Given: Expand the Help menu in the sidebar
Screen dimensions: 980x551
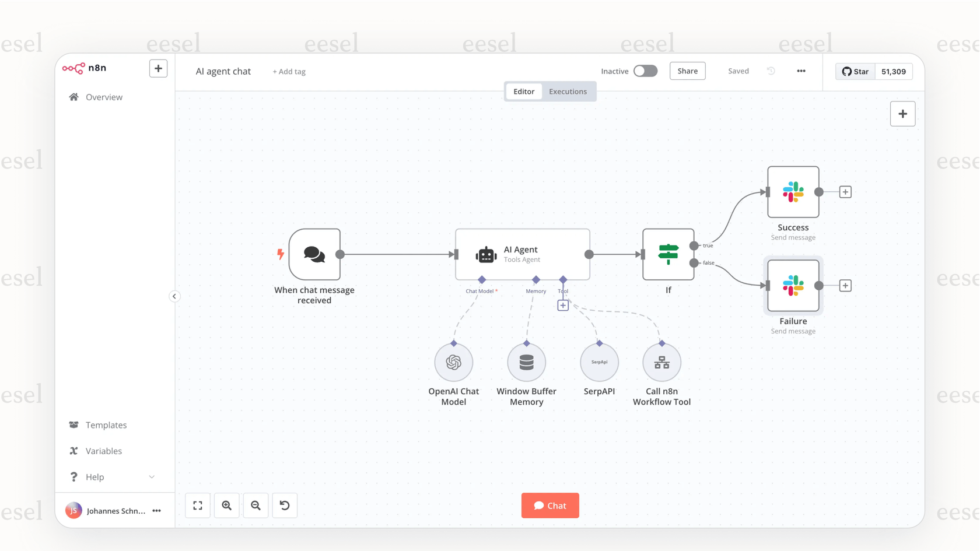Looking at the screenshot, I should click(152, 476).
